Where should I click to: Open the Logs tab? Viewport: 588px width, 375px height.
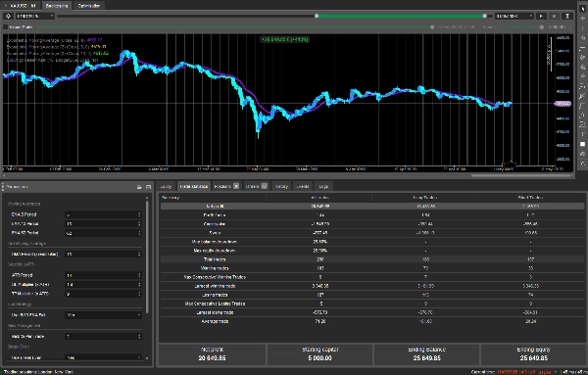tap(323, 186)
